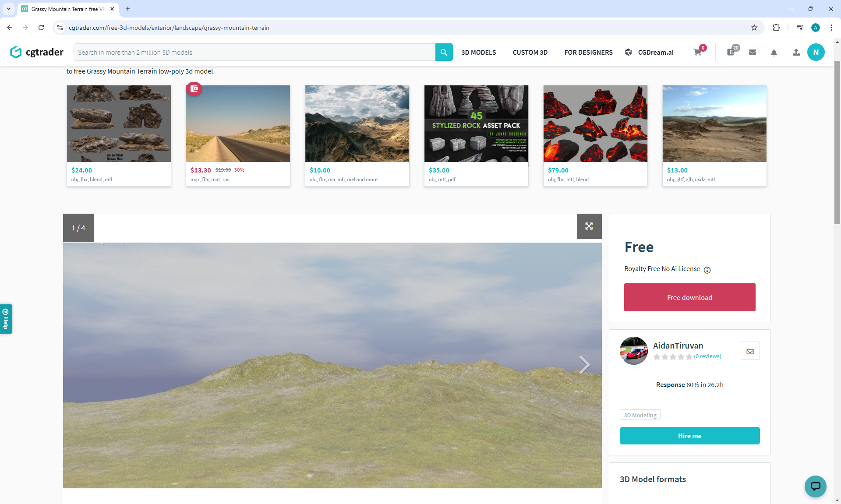Go to next image using right chevron
841x504 pixels.
584,364
